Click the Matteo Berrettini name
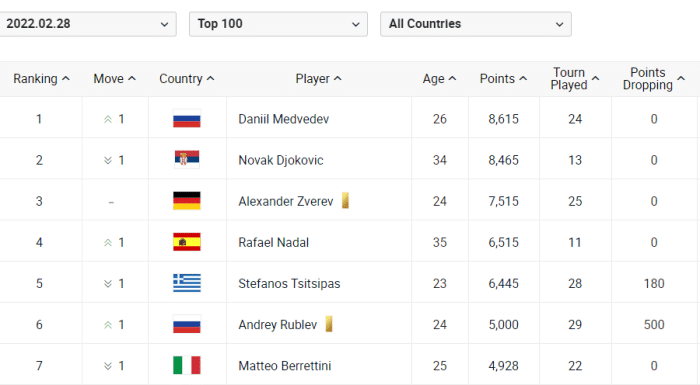700x385 pixels. [x=284, y=366]
